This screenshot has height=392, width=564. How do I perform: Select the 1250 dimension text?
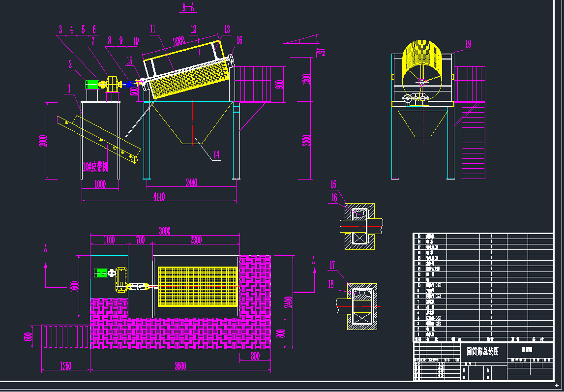click(65, 366)
